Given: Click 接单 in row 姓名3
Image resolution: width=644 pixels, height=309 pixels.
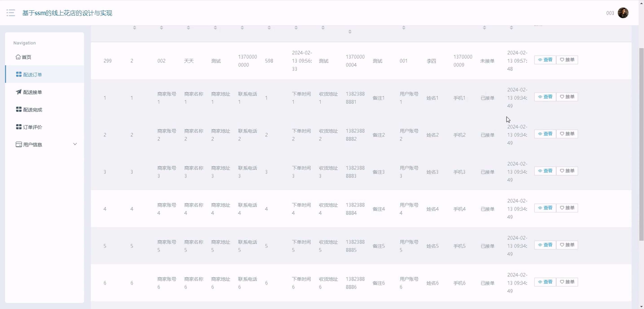Looking at the screenshot, I should pyautogui.click(x=567, y=171).
